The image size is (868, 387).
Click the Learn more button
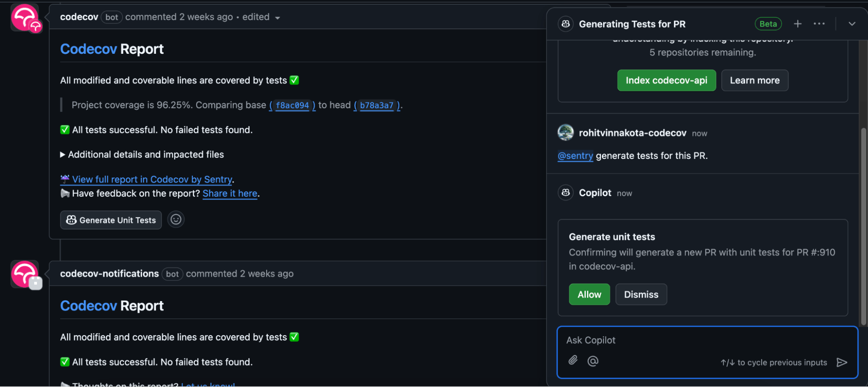[x=755, y=80]
